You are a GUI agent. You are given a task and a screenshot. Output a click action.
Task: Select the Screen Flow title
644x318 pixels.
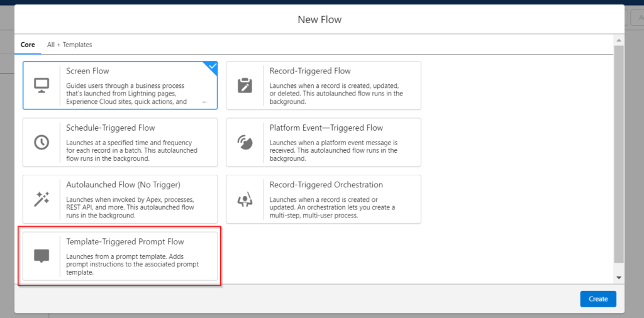click(x=87, y=71)
